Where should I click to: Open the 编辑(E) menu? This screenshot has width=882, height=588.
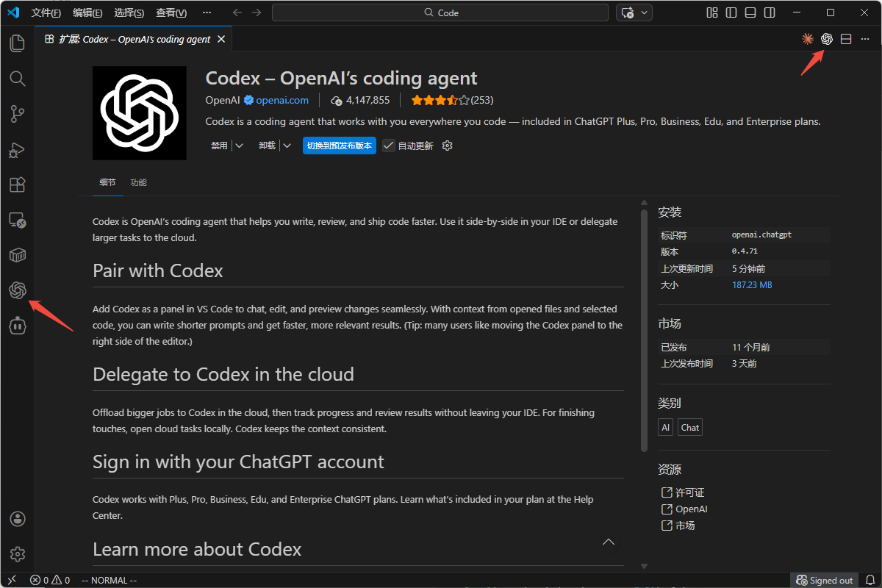click(x=88, y=12)
